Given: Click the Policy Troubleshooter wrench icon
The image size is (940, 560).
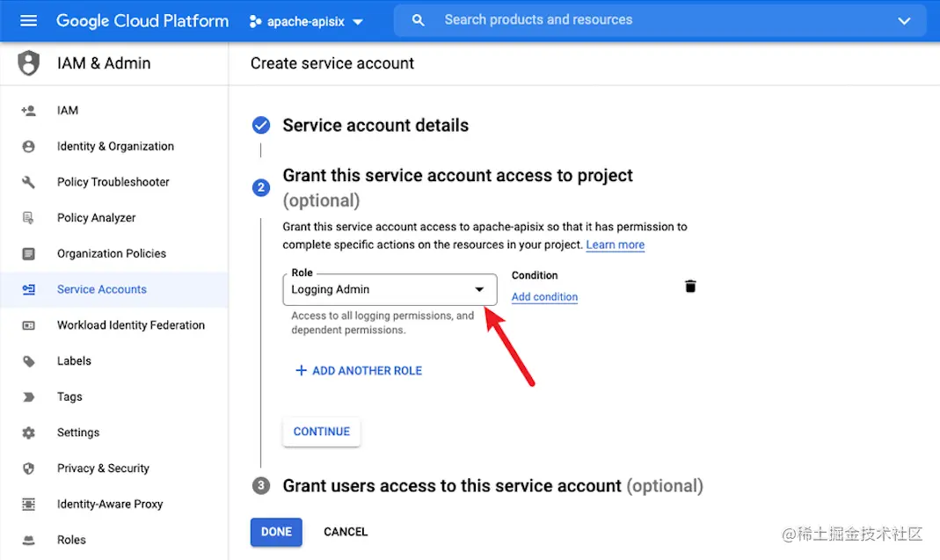Looking at the screenshot, I should click(x=28, y=182).
